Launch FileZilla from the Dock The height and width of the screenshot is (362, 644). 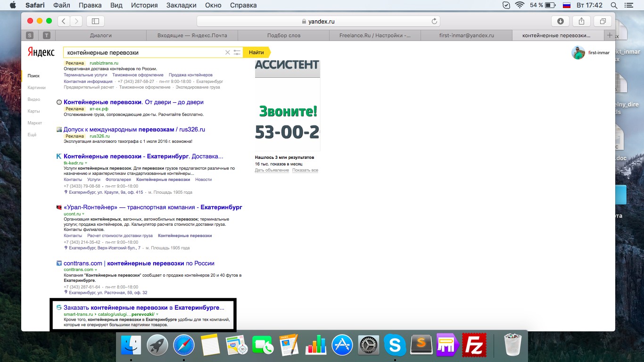[474, 345]
